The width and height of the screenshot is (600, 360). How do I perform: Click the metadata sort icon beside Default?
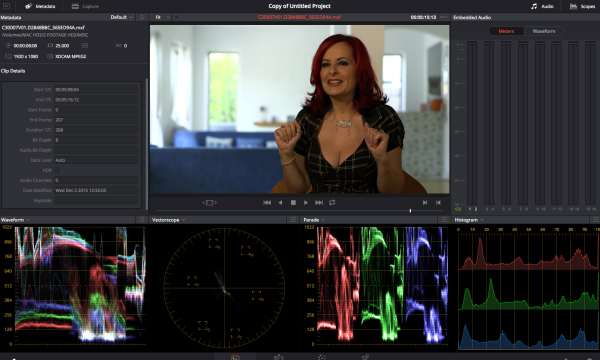(x=142, y=17)
